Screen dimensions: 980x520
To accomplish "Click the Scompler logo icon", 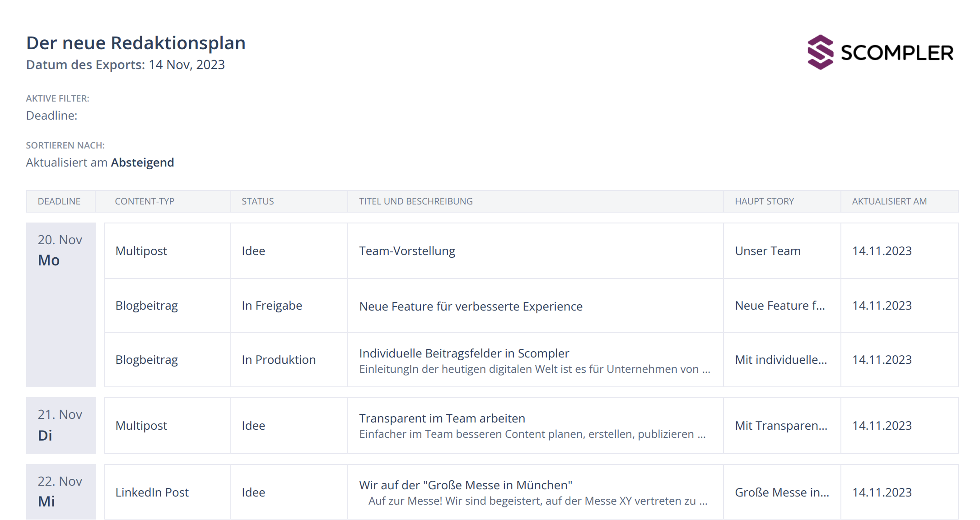I will [x=820, y=52].
